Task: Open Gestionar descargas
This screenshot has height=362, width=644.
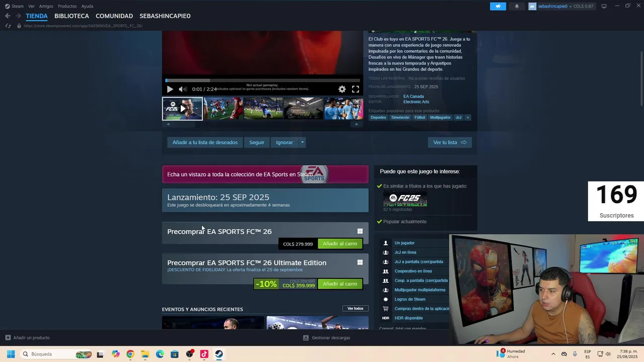Action: [327, 338]
